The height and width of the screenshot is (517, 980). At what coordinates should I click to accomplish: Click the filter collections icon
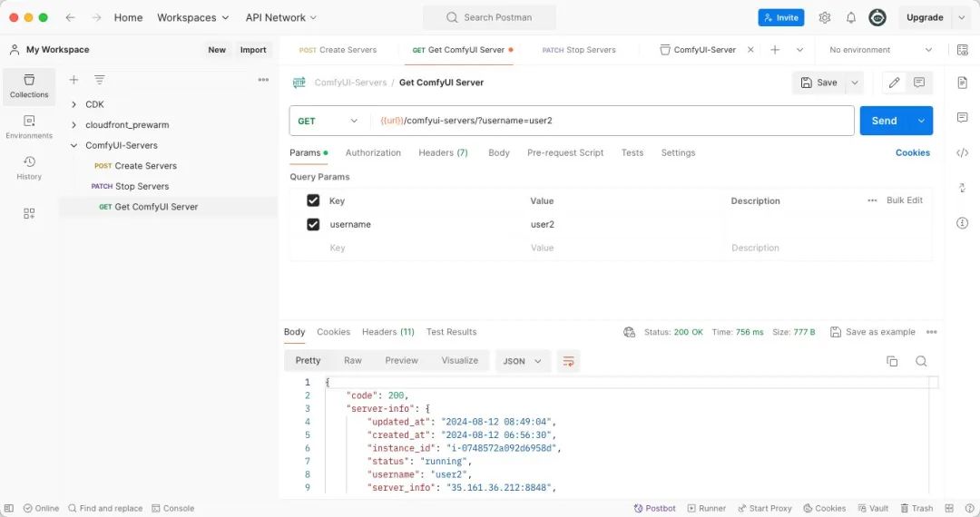tap(100, 80)
